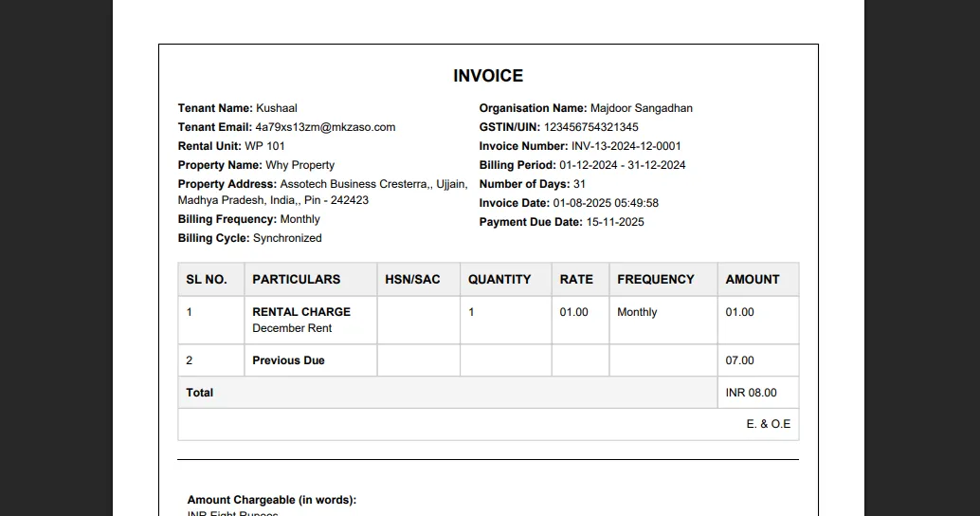Click the E. & O.E note
This screenshot has height=516, width=980.
pyautogui.click(x=768, y=424)
